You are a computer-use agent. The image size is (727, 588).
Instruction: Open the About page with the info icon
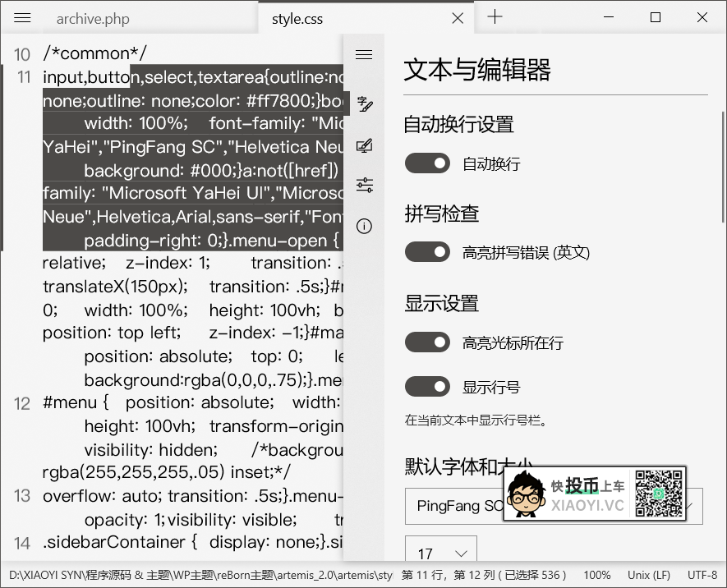(x=364, y=226)
